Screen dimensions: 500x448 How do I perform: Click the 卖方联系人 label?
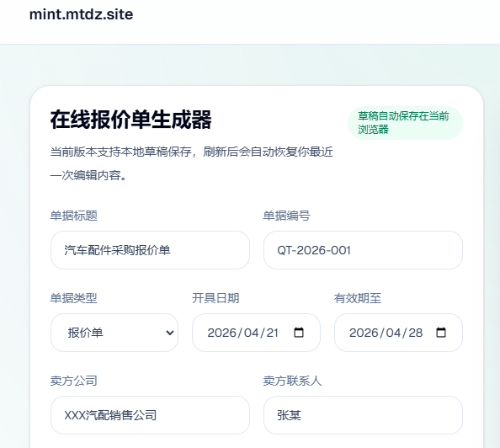tap(292, 381)
